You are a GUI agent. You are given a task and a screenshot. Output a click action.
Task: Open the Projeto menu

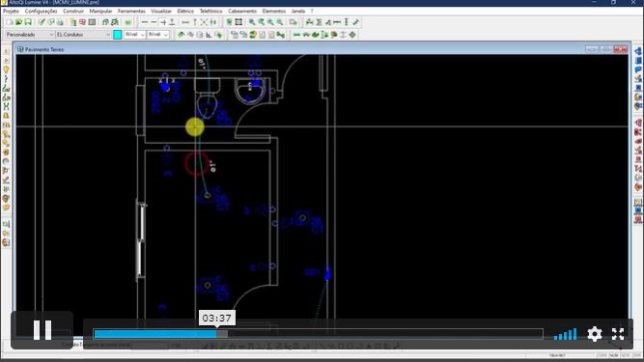pos(11,11)
